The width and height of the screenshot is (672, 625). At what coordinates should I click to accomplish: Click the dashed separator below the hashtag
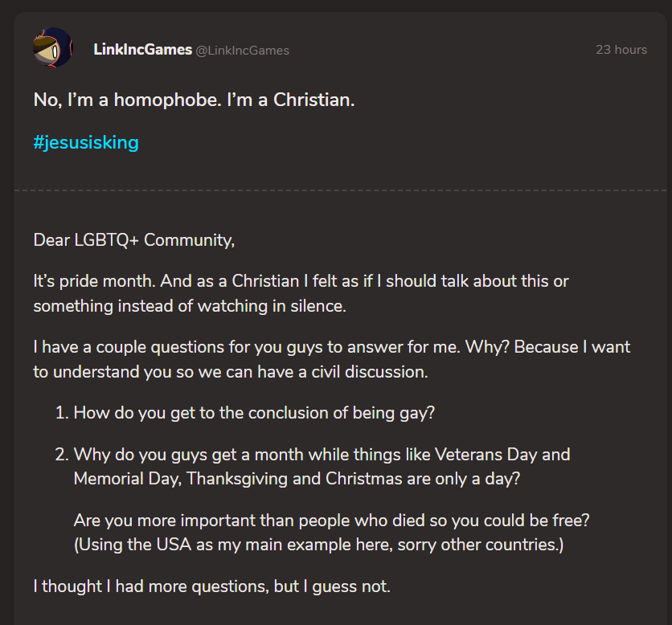click(340, 190)
